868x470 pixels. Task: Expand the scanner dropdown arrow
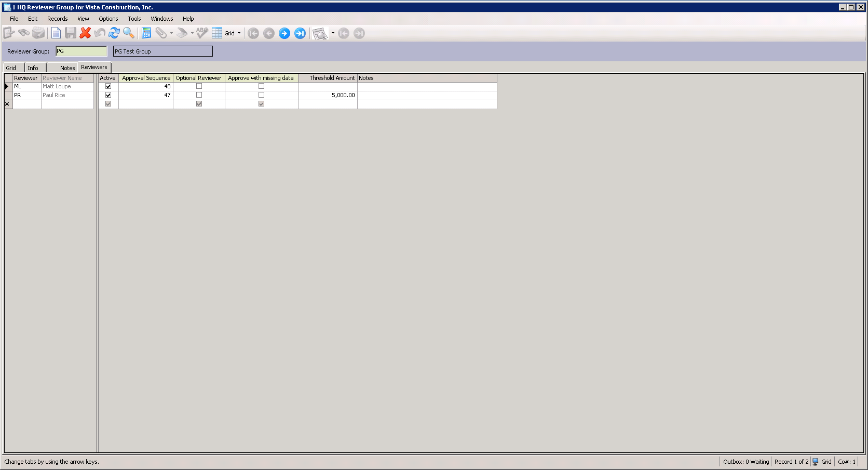(192, 33)
